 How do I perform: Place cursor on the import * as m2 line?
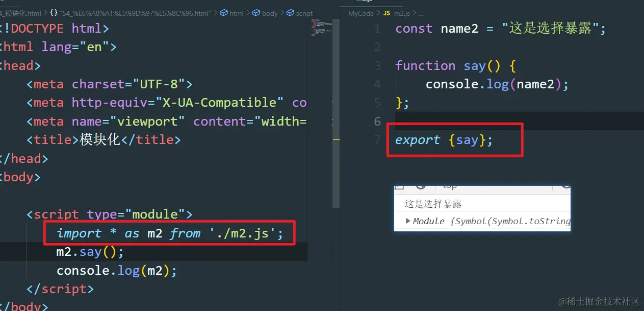[169, 233]
